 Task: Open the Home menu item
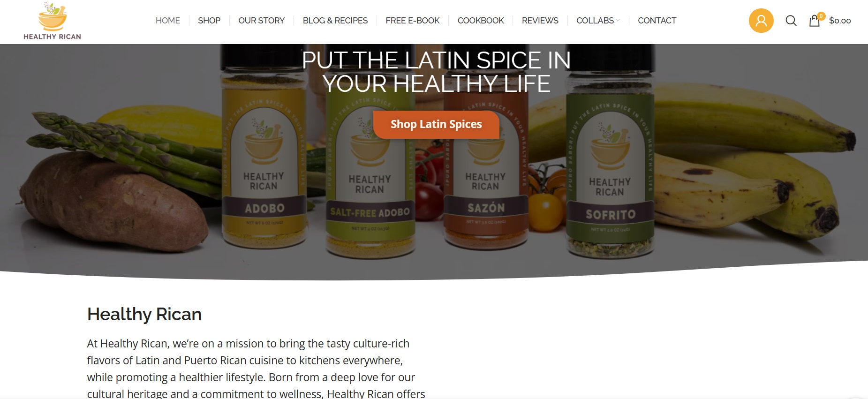(168, 21)
